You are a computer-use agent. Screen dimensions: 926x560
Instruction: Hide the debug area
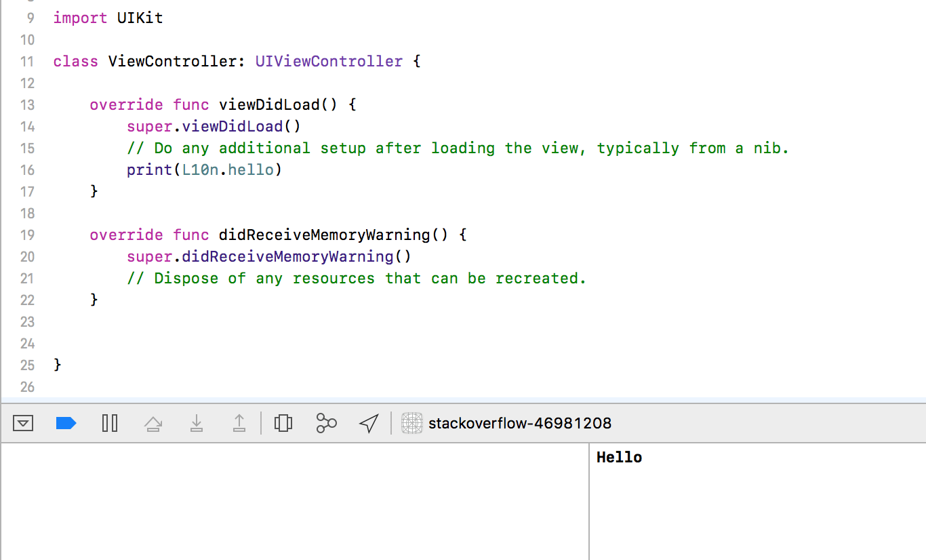(x=23, y=423)
